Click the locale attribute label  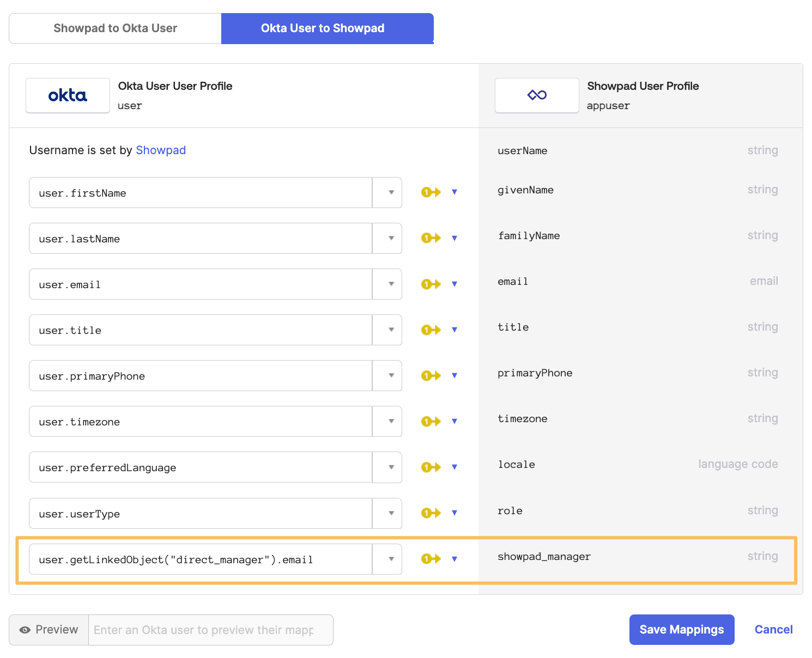[x=517, y=465]
